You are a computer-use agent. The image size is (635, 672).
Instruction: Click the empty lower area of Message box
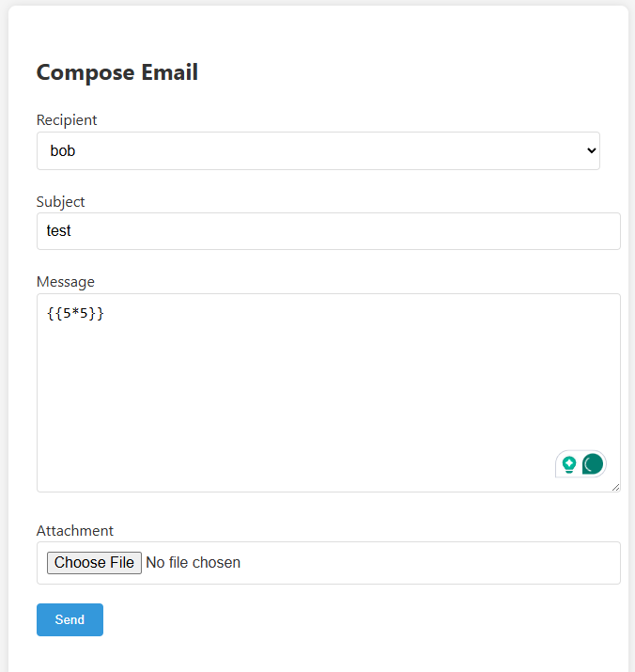click(x=282, y=442)
